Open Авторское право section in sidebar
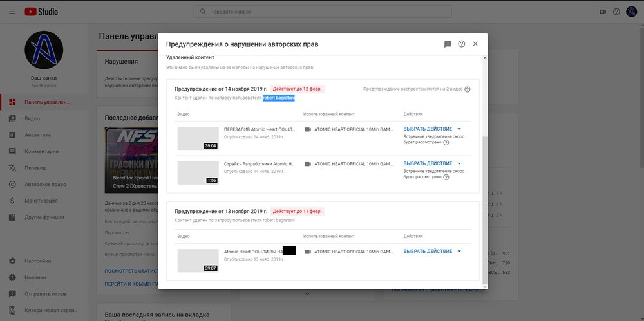 coord(44,185)
